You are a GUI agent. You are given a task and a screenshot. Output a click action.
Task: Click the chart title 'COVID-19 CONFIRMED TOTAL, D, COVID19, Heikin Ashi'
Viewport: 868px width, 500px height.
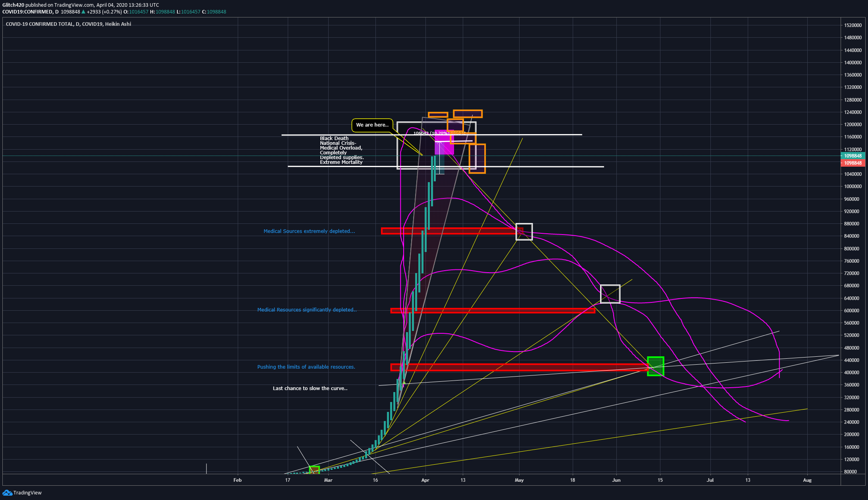click(68, 24)
